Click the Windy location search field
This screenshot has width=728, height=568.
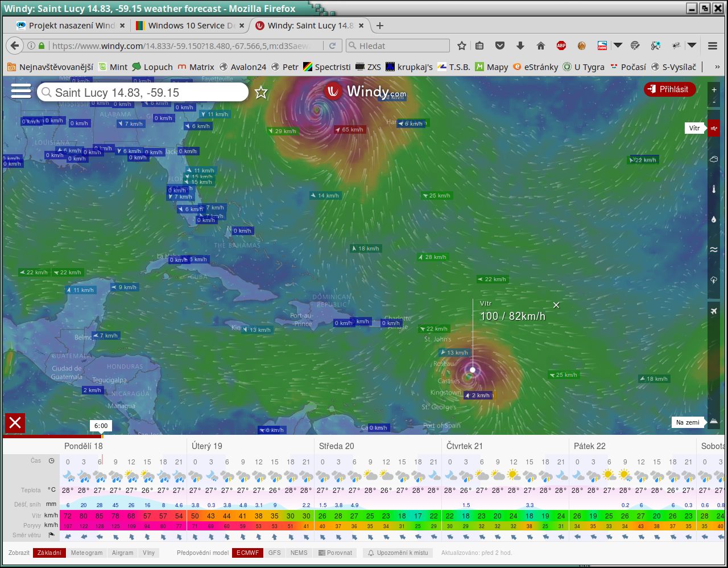point(143,92)
